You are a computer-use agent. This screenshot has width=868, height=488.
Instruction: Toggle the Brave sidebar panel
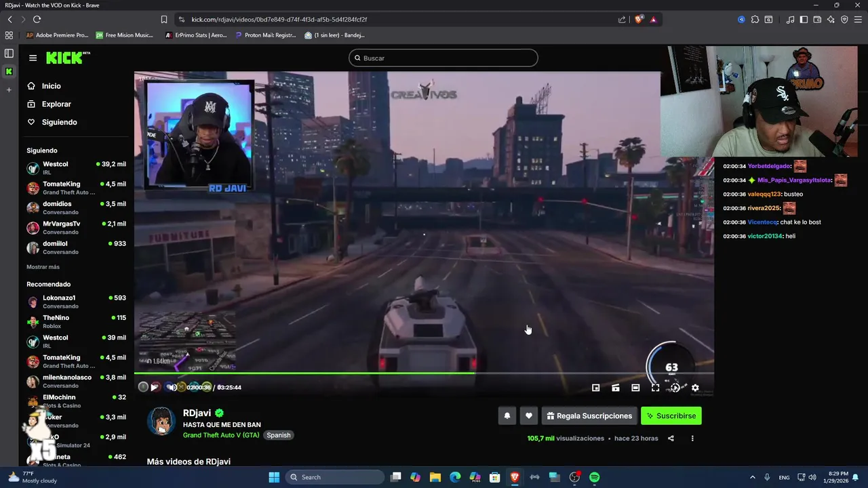click(804, 20)
